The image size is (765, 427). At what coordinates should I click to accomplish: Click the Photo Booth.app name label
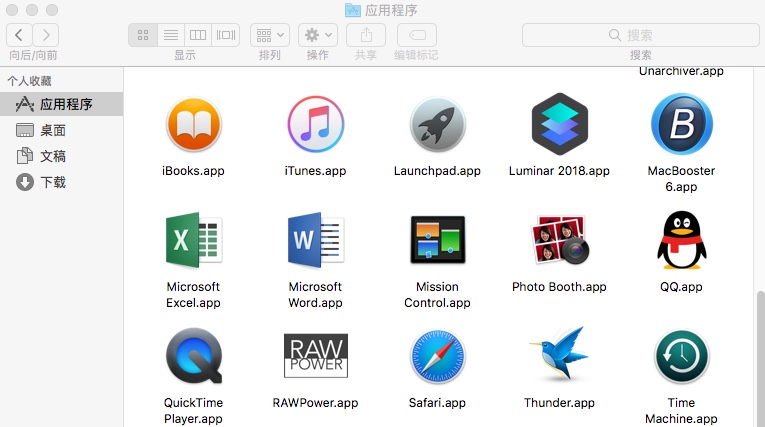click(559, 287)
